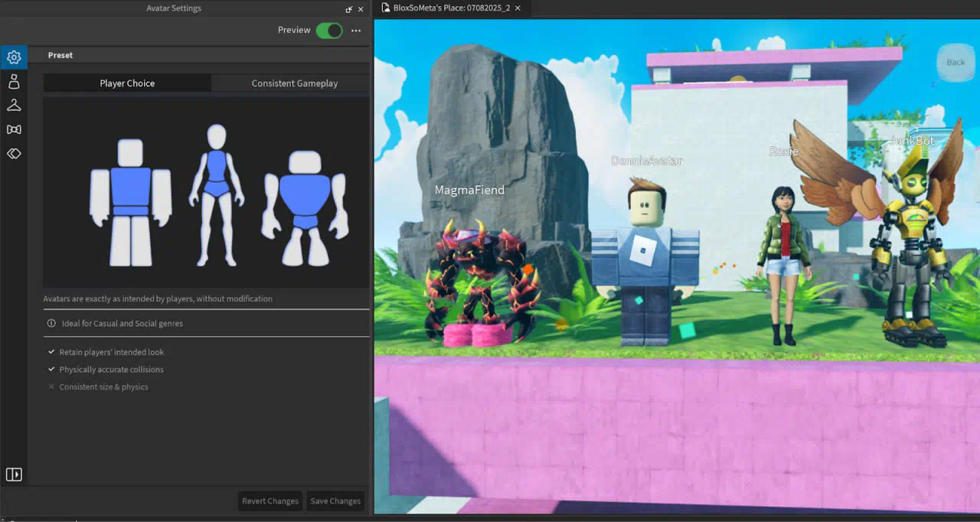
Task: Click the info icon beside Ideal for Casual
Action: click(51, 324)
